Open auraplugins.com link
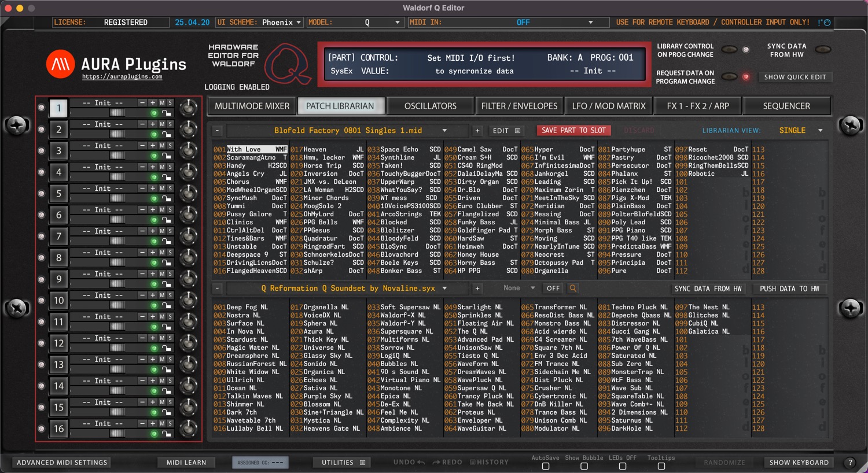 pyautogui.click(x=122, y=76)
